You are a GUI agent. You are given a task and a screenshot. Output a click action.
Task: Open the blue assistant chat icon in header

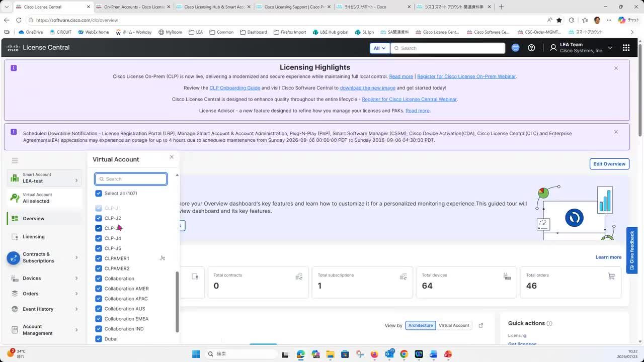coord(515,48)
